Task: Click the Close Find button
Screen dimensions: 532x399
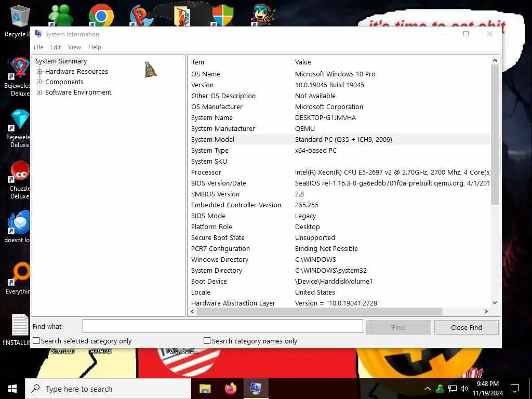Action: [467, 327]
